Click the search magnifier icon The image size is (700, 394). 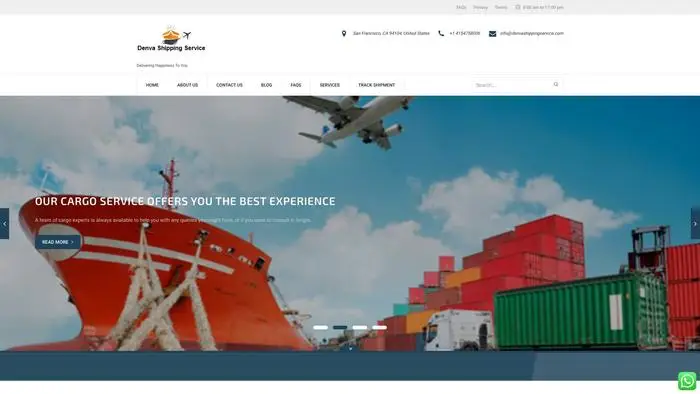556,84
